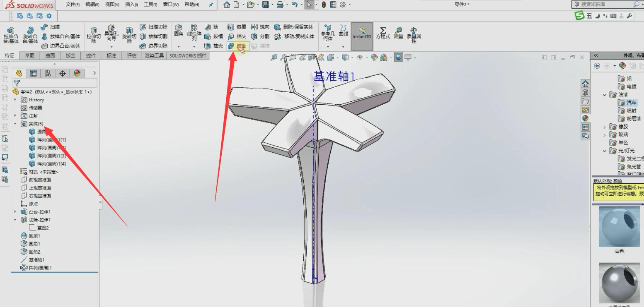The image size is (644, 307).
Task: Expand the 橡胶 appearance category
Action: (605, 126)
